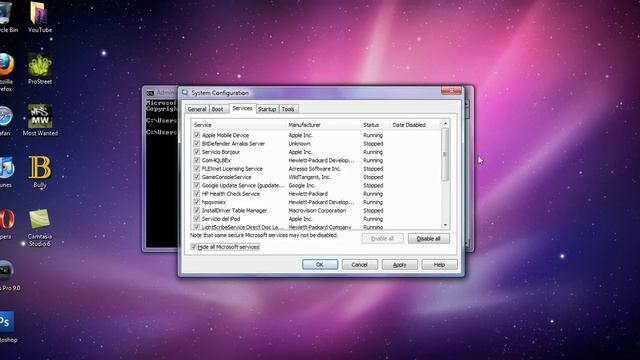640x360 pixels.
Task: Toggle the Servicio del iPod checkbox
Action: 197,219
